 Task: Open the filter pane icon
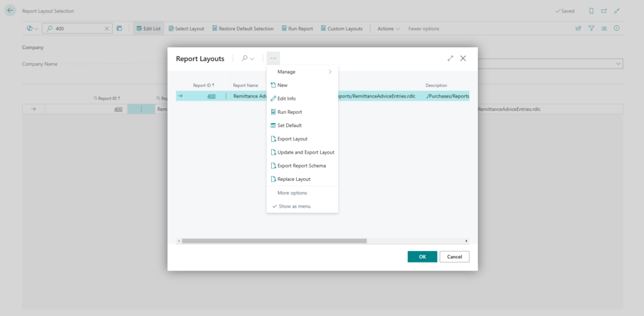pyautogui.click(x=591, y=28)
